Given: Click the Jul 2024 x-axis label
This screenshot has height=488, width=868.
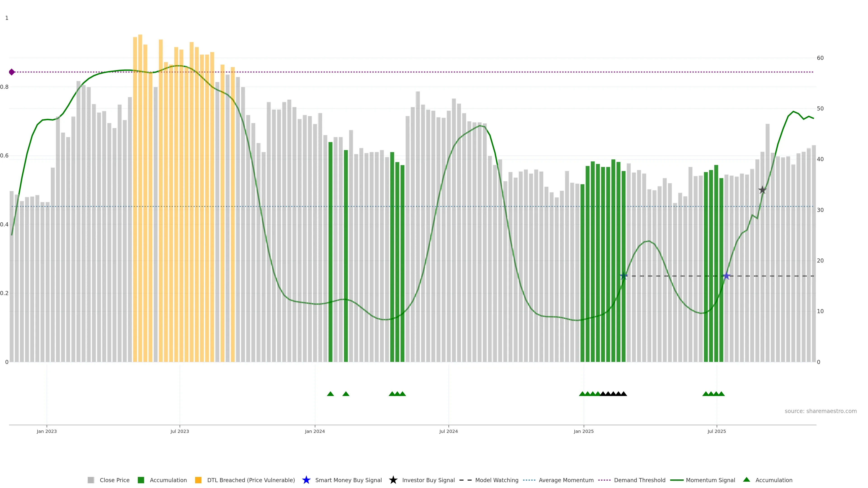Looking at the screenshot, I should click(448, 431).
